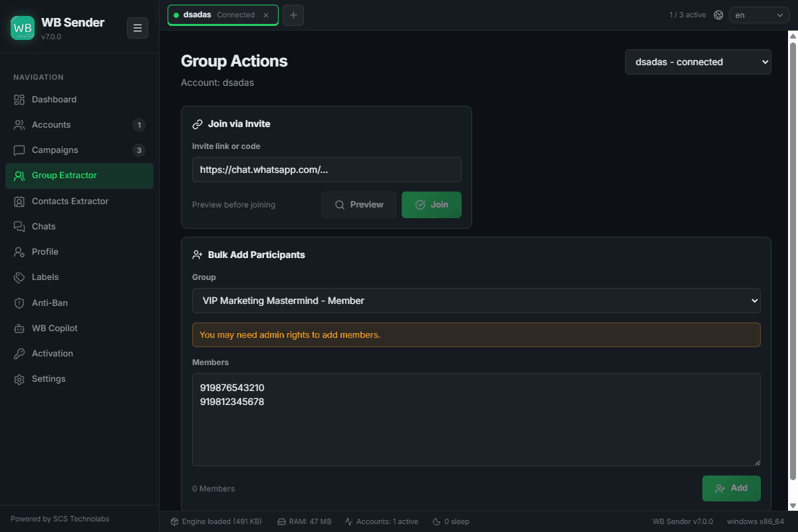Screen dimensions: 798x532
Task: Close the dsadas session tab
Action: click(x=266, y=15)
